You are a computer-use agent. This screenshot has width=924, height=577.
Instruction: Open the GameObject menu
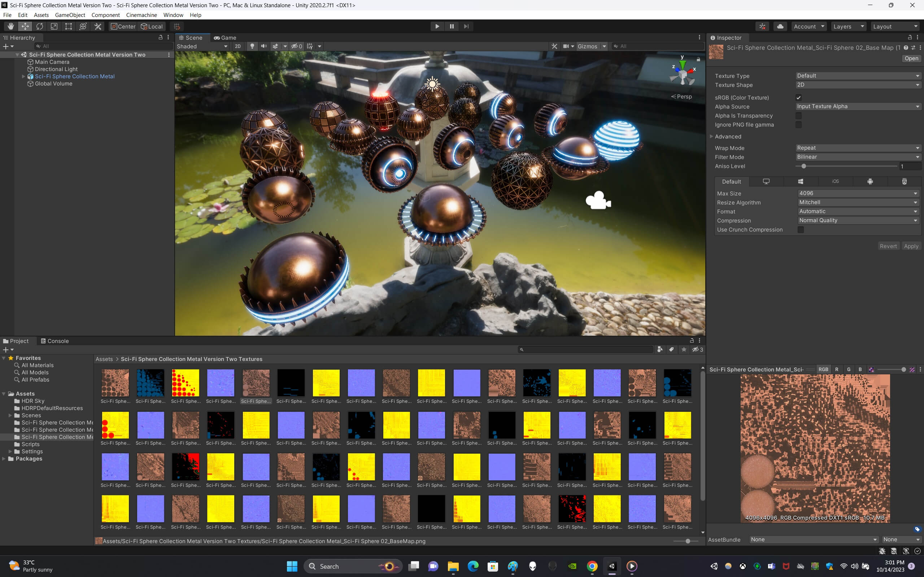[x=70, y=15]
